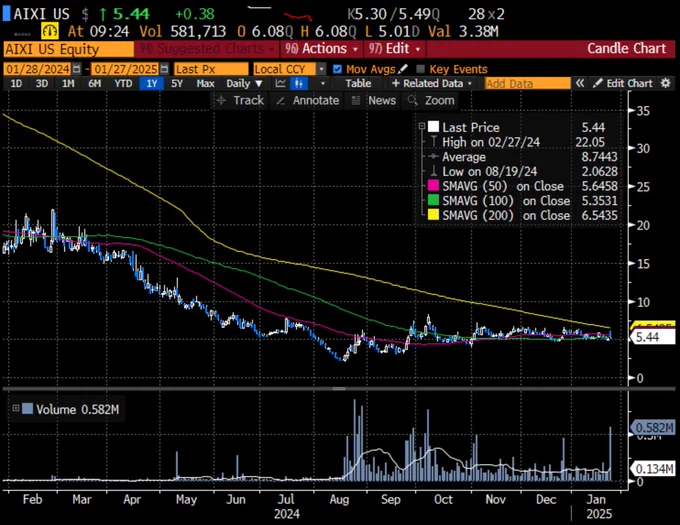The image size is (680, 525).
Task: Select the 1D range tab
Action: (16, 83)
